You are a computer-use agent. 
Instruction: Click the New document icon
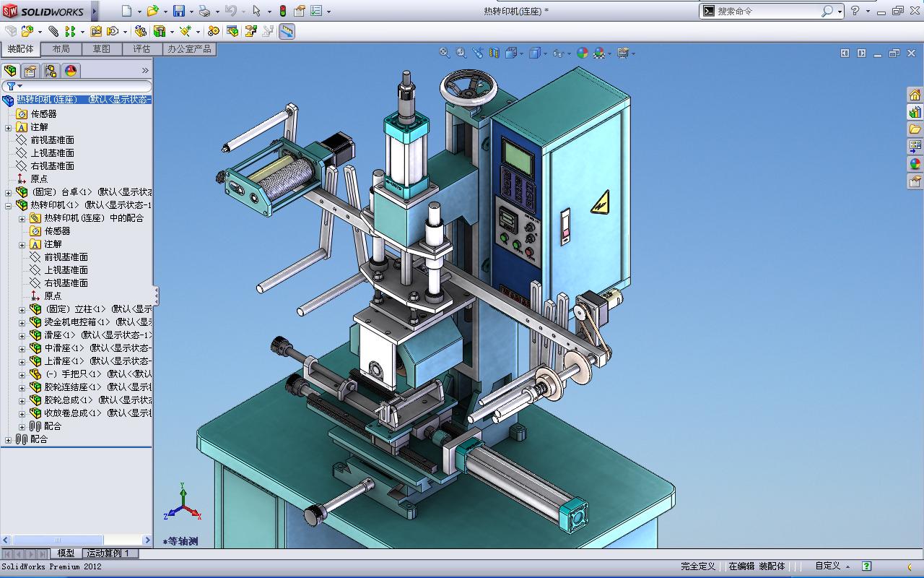[x=127, y=11]
